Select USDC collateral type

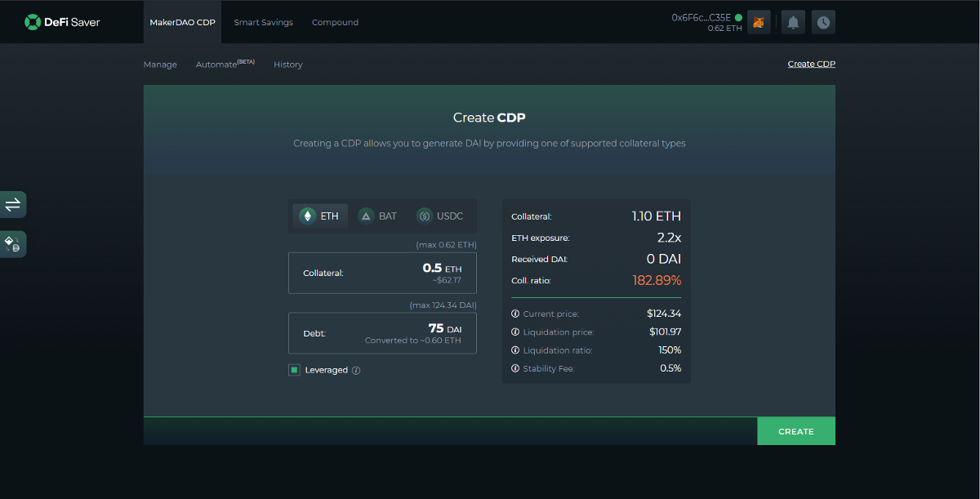click(441, 216)
